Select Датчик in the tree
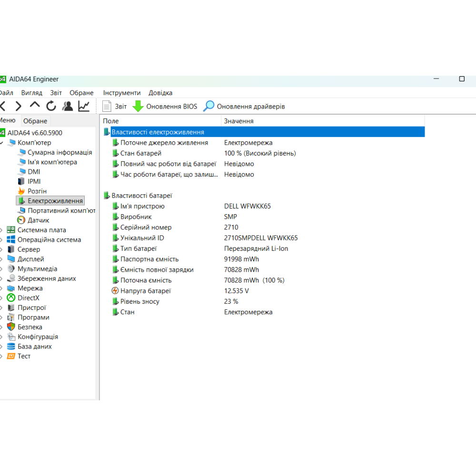 click(38, 220)
